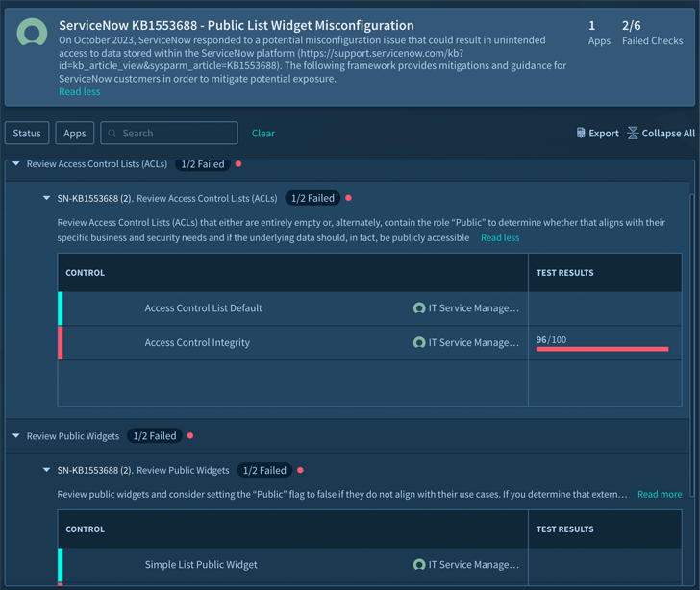This screenshot has width=700, height=590.
Task: Click the vertical scrollbar on the right edge
Action: click(692, 344)
